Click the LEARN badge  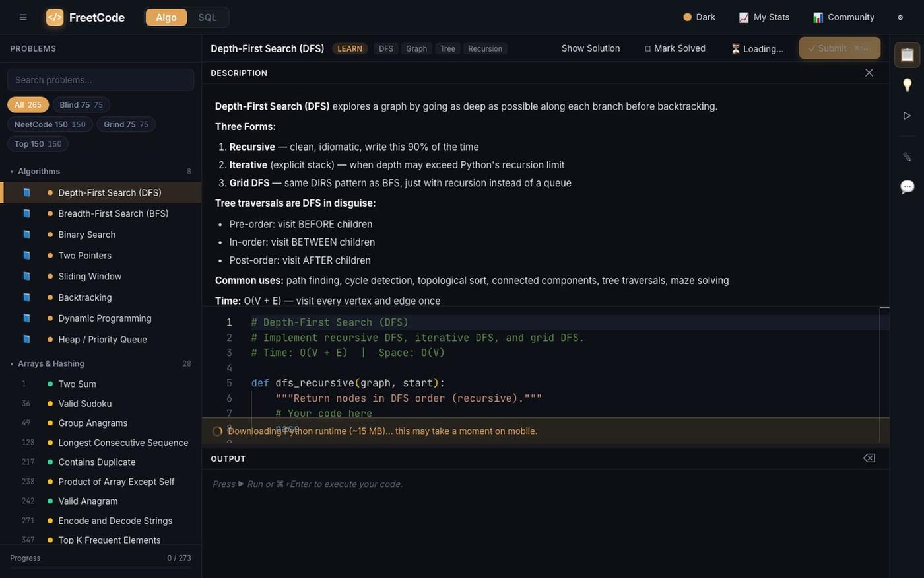[x=350, y=48]
